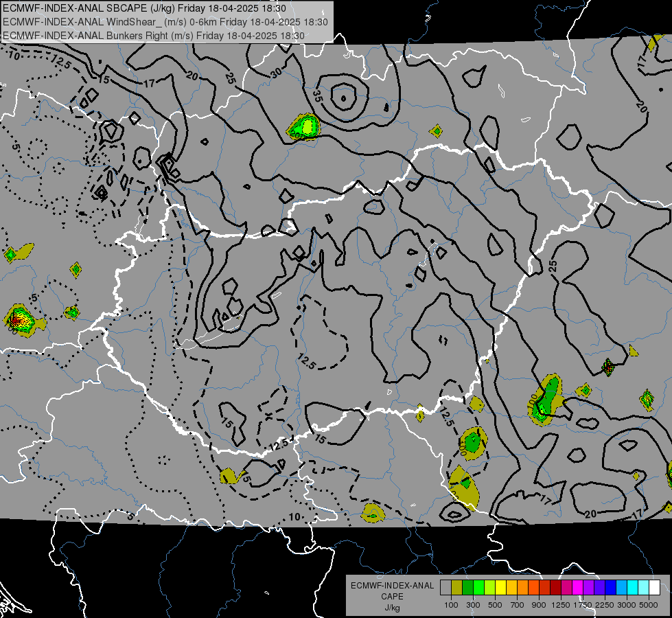Screen dimensions: 672x618
Task: Click the Bunkers Right title line
Action: coord(154,36)
